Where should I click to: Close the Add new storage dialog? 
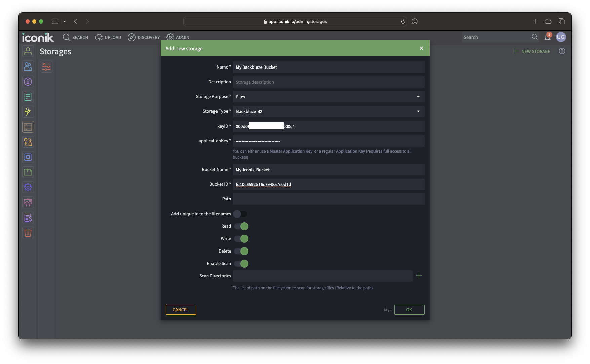click(421, 48)
